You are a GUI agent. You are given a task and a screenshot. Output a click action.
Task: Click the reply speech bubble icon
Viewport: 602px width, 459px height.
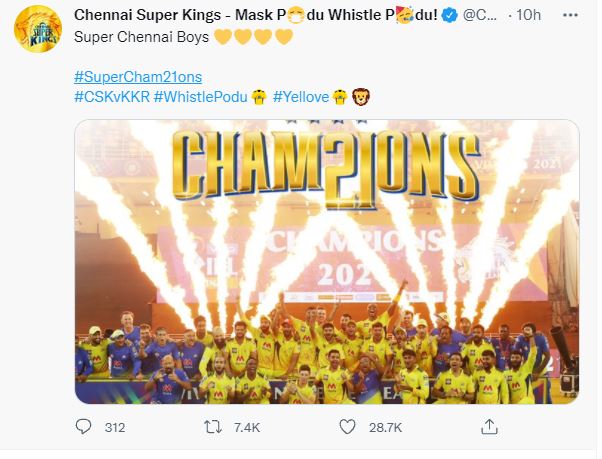(84, 427)
